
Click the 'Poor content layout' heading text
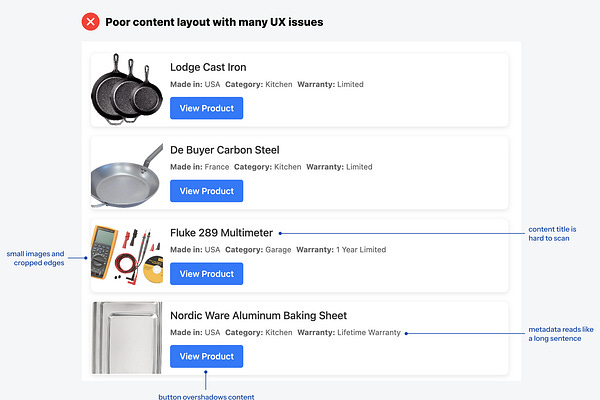pyautogui.click(x=214, y=21)
